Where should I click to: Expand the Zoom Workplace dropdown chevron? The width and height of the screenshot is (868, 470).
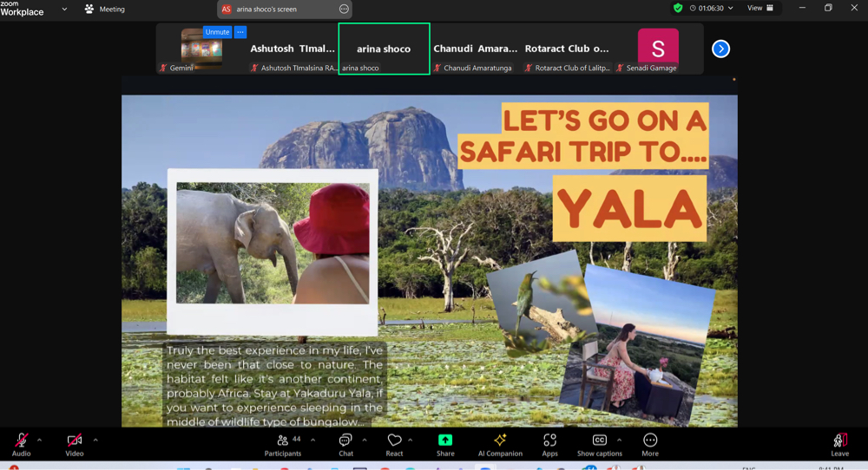tap(64, 9)
